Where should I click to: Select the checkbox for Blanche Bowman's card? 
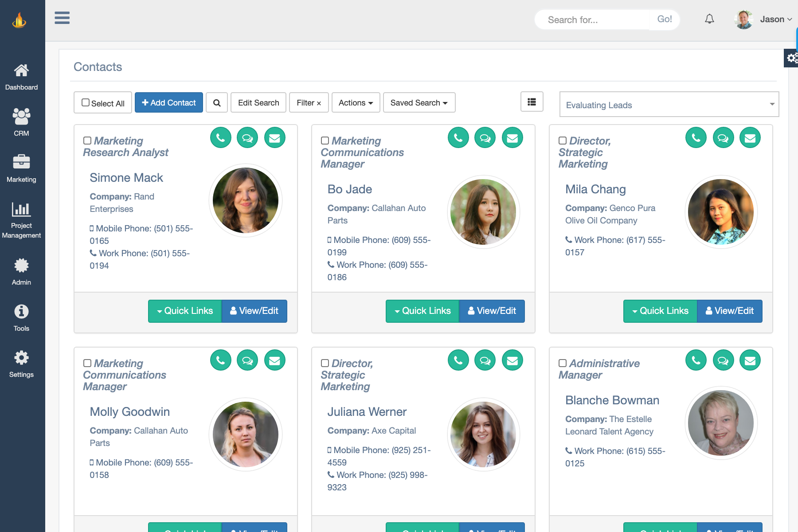point(563,363)
